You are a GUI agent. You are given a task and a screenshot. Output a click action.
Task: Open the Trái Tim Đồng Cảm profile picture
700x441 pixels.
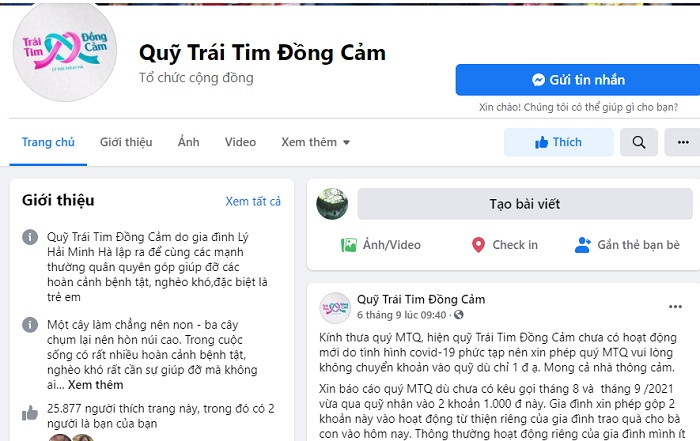point(65,50)
